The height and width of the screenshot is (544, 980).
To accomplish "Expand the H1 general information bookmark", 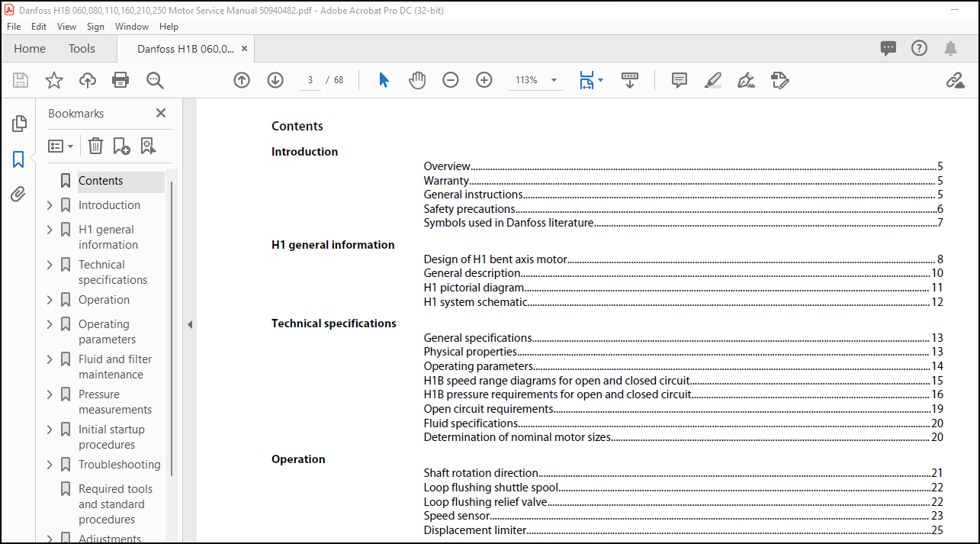I will pos(50,230).
